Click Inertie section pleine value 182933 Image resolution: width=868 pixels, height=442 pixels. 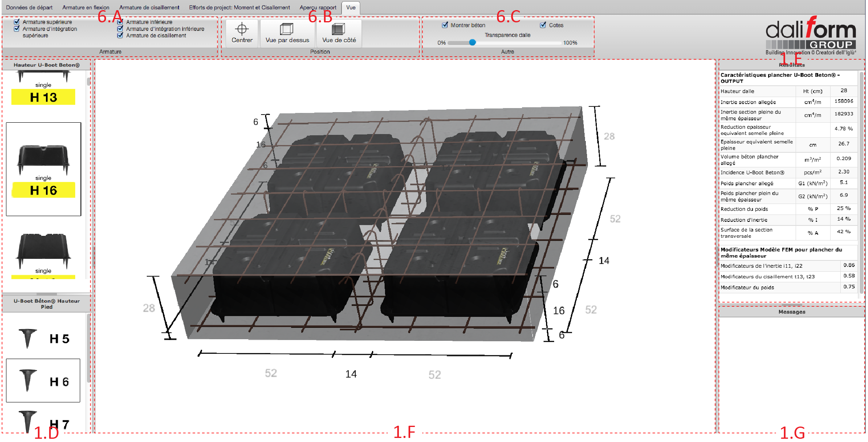844,114
